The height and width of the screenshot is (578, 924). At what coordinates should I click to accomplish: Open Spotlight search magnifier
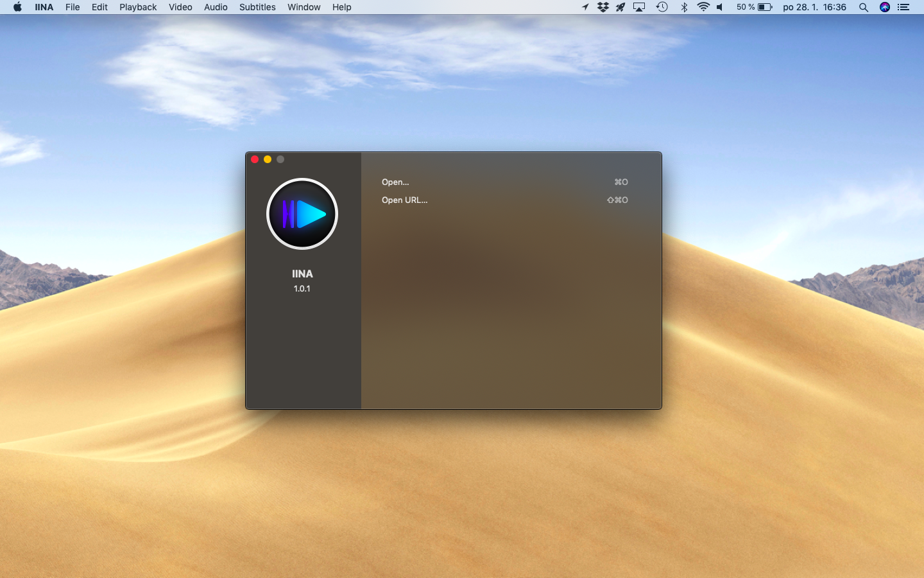click(864, 7)
